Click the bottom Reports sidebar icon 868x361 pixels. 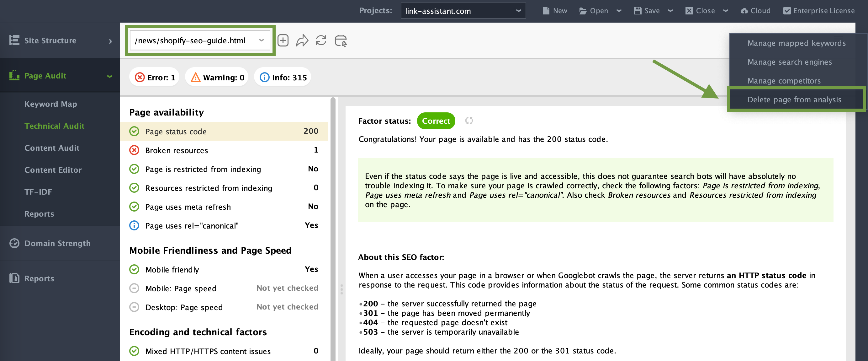coord(14,278)
